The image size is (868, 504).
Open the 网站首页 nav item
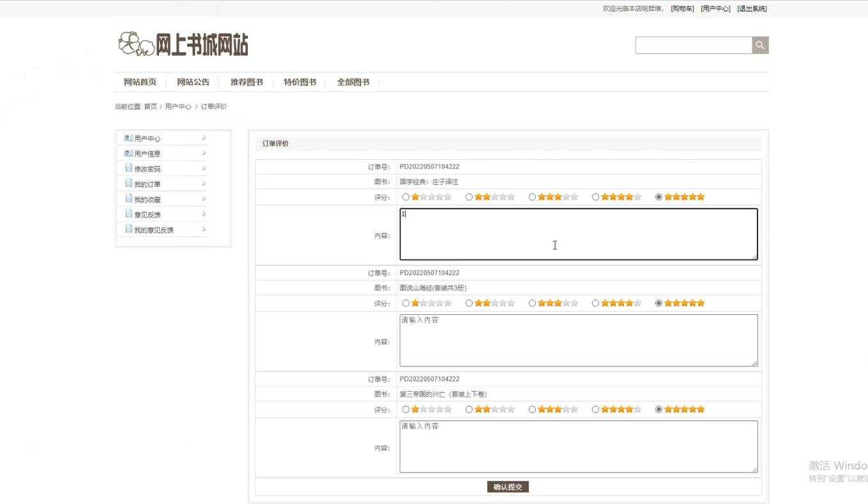(140, 82)
